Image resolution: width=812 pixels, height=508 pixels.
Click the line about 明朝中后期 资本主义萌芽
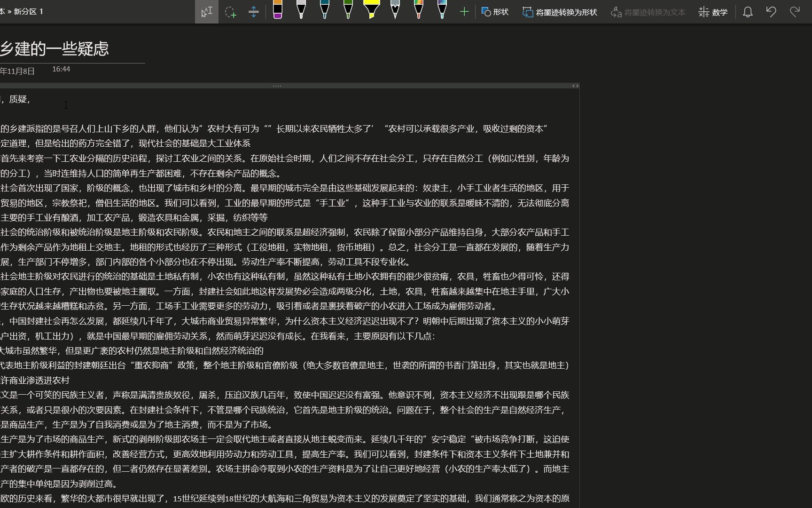point(285,321)
